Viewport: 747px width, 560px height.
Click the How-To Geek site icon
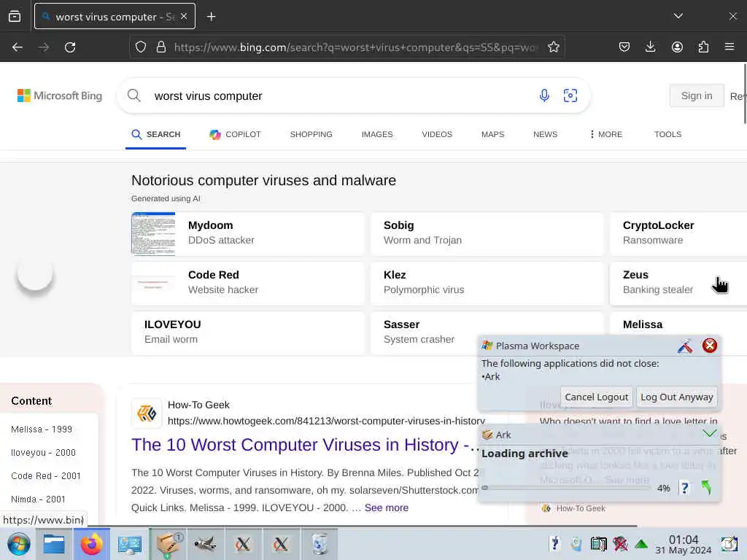(x=147, y=413)
